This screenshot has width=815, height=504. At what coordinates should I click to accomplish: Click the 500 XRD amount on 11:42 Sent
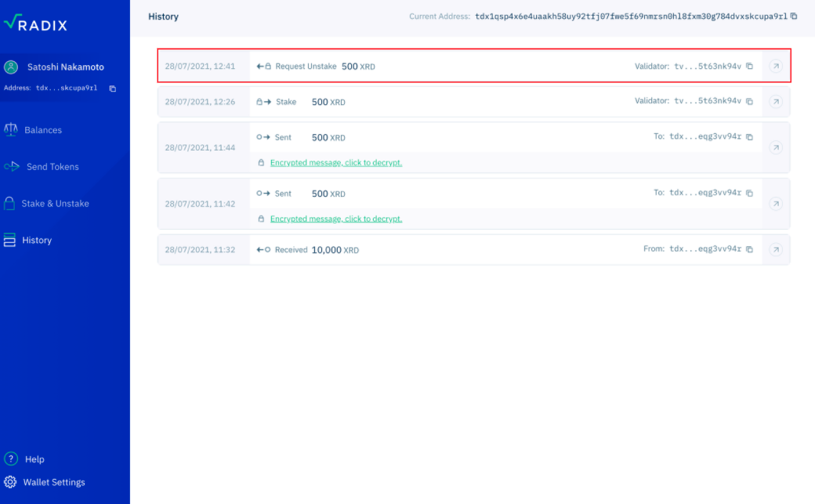328,194
